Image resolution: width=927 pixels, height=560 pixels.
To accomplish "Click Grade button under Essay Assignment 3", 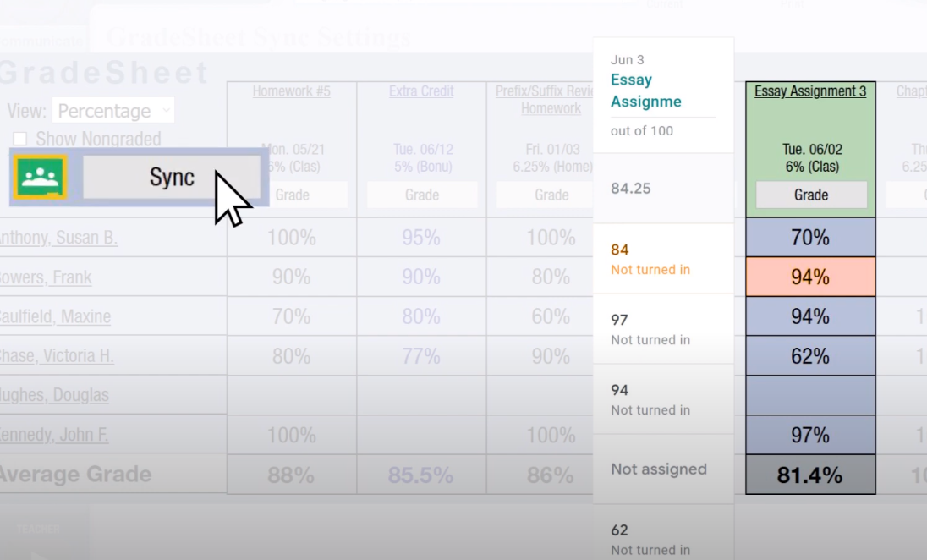I will (x=810, y=195).
